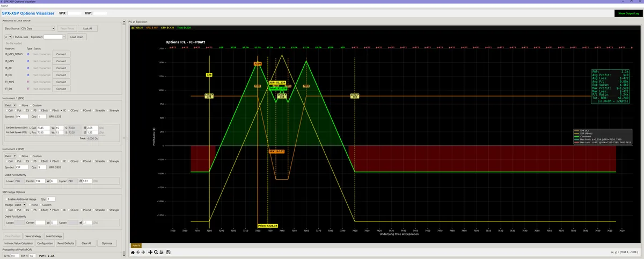Focus the SPX price field in header
This screenshot has height=259, width=644.
74,13
